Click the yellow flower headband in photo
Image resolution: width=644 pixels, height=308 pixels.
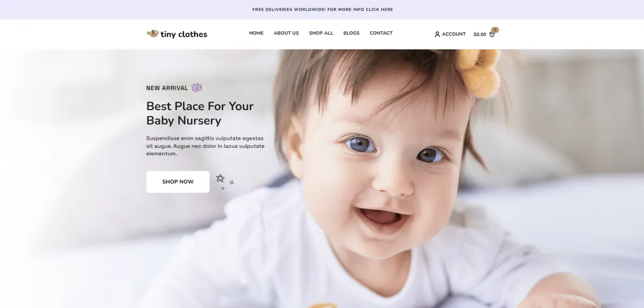[x=480, y=73]
